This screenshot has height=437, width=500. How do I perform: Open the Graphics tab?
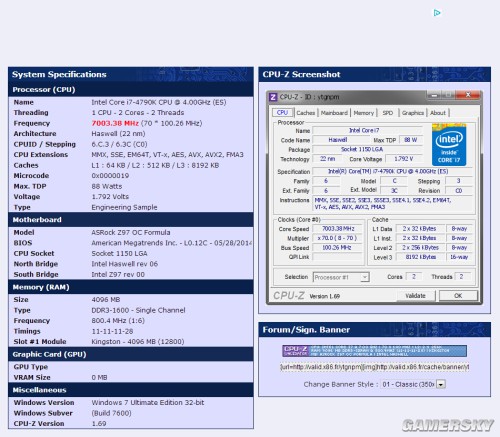tap(413, 113)
